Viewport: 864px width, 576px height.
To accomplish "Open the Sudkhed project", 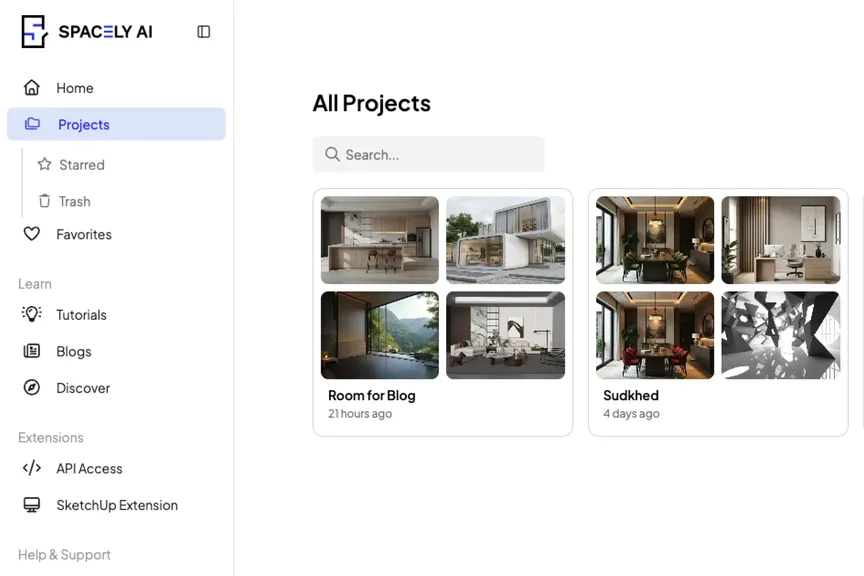I will point(630,395).
